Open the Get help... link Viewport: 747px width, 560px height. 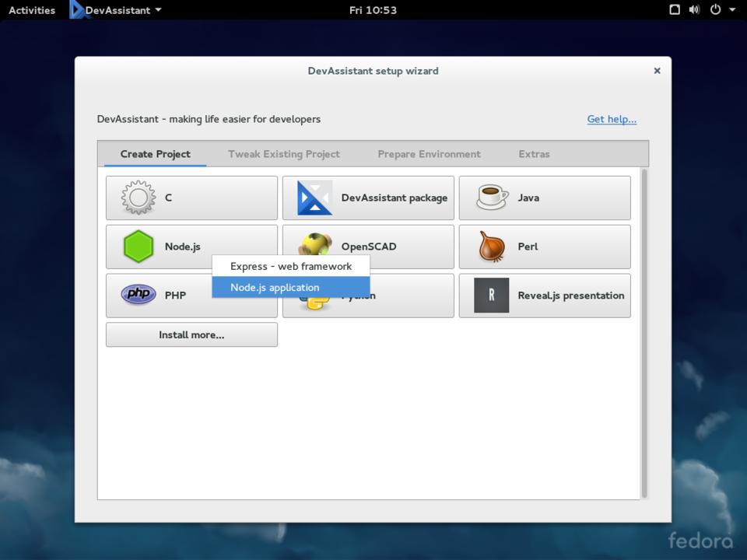(x=612, y=119)
